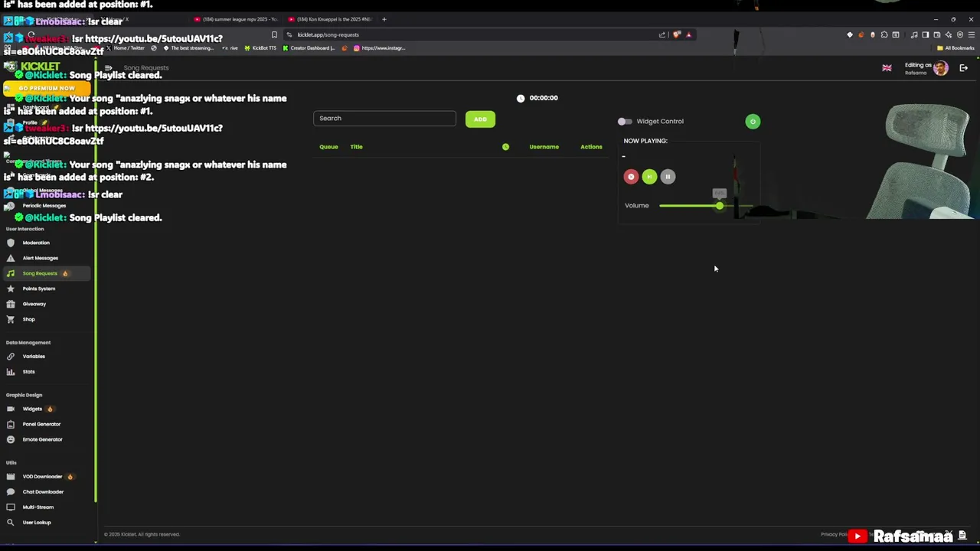
Task: Pause playback with the grey button
Action: [668, 177]
